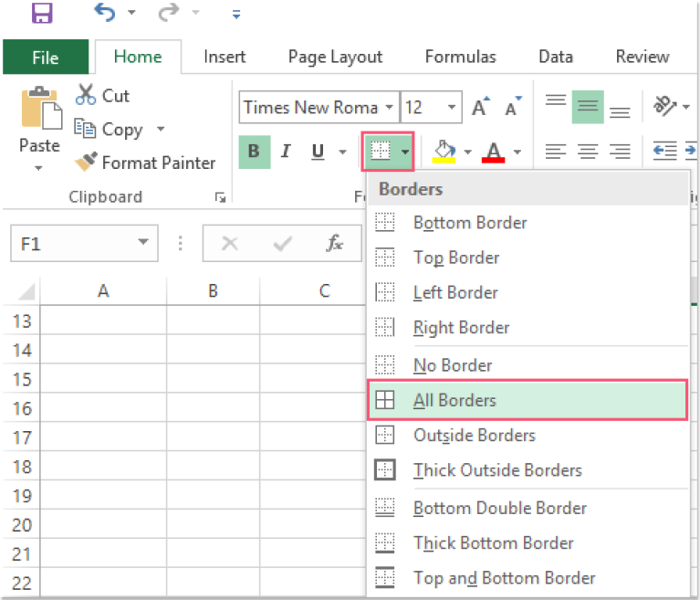700x600 pixels.
Task: Toggle Underline formatting
Action: point(318,152)
